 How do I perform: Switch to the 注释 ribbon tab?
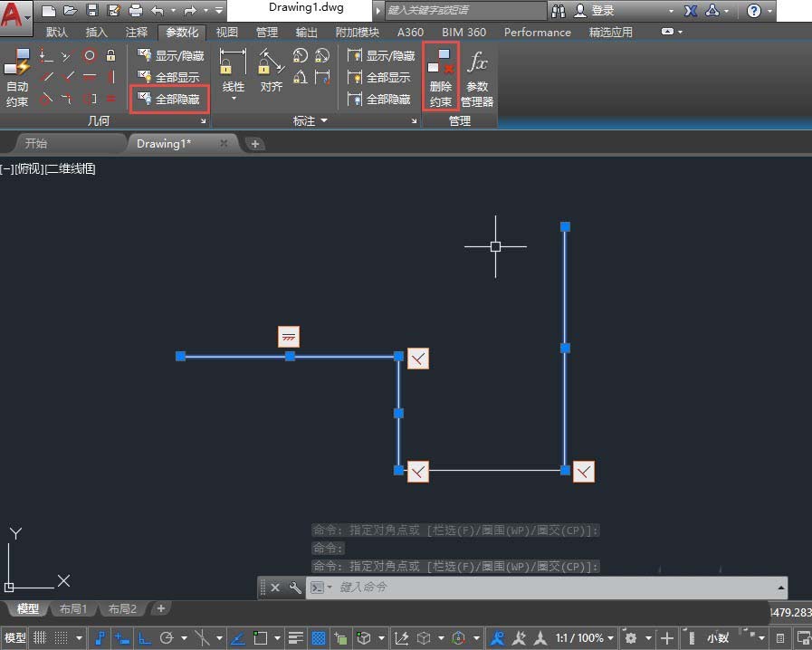click(x=136, y=32)
